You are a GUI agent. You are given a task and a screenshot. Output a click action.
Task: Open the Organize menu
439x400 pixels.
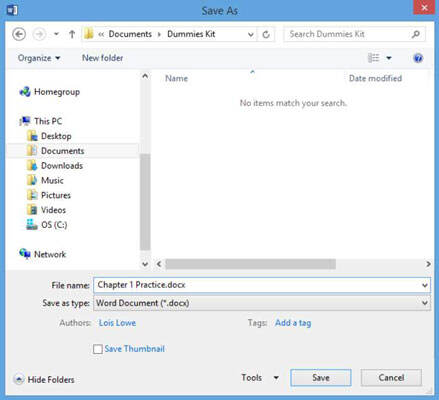[39, 58]
